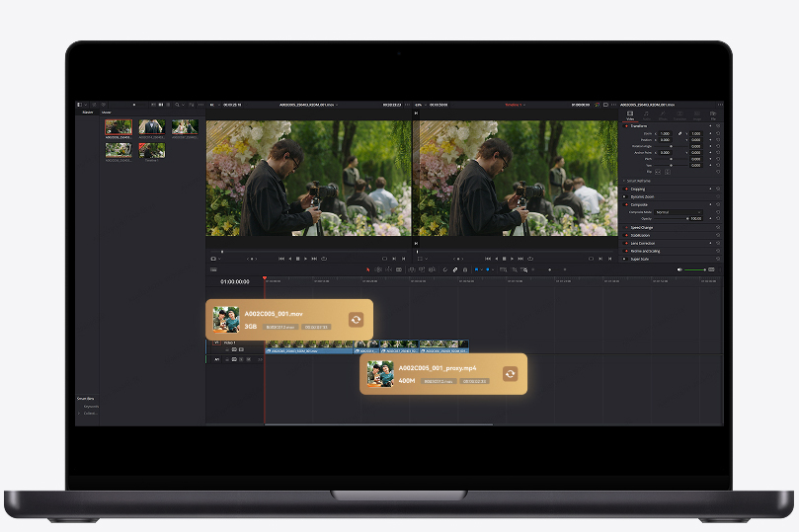Image resolution: width=799 pixels, height=532 pixels.
Task: Toggle the Cropping section enable switch
Action: click(x=626, y=189)
